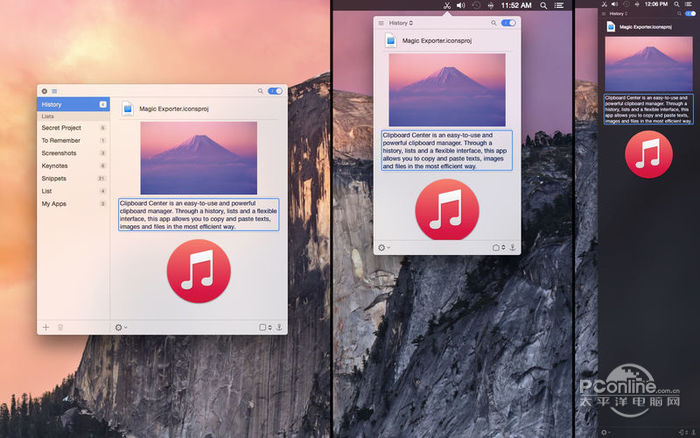Expand the gear settings menu in the left window

point(121,327)
